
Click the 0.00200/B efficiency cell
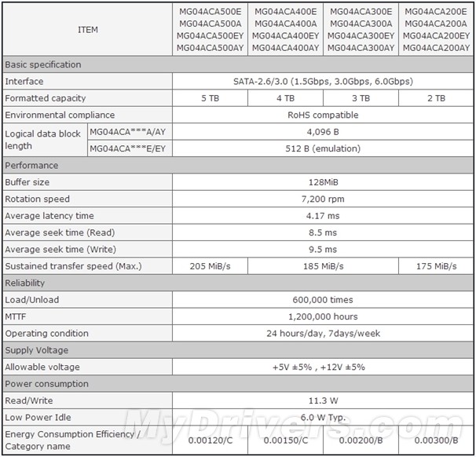pyautogui.click(x=361, y=441)
